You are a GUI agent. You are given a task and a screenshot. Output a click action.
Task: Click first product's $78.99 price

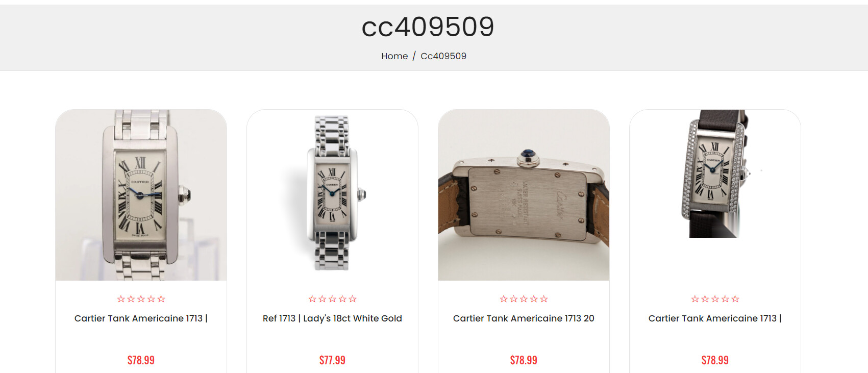click(x=141, y=360)
